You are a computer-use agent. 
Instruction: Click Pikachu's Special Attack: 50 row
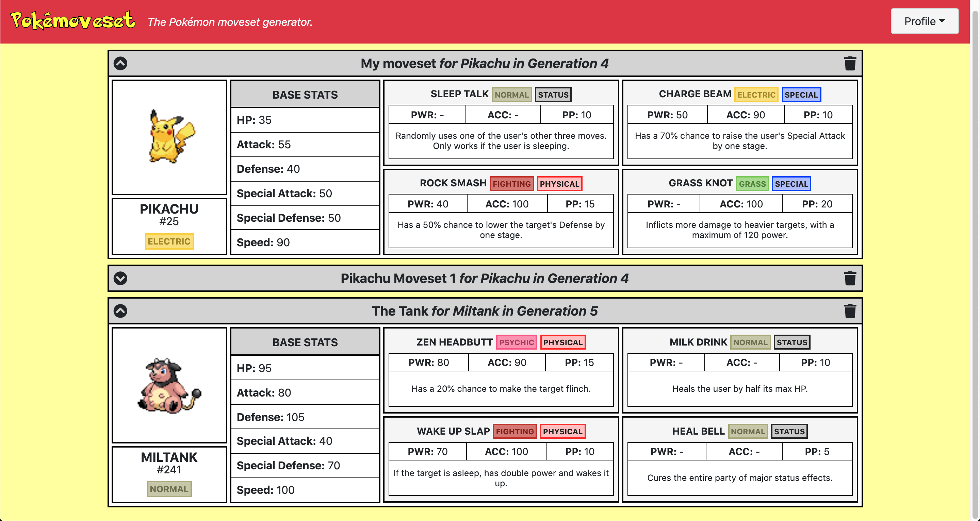(305, 193)
